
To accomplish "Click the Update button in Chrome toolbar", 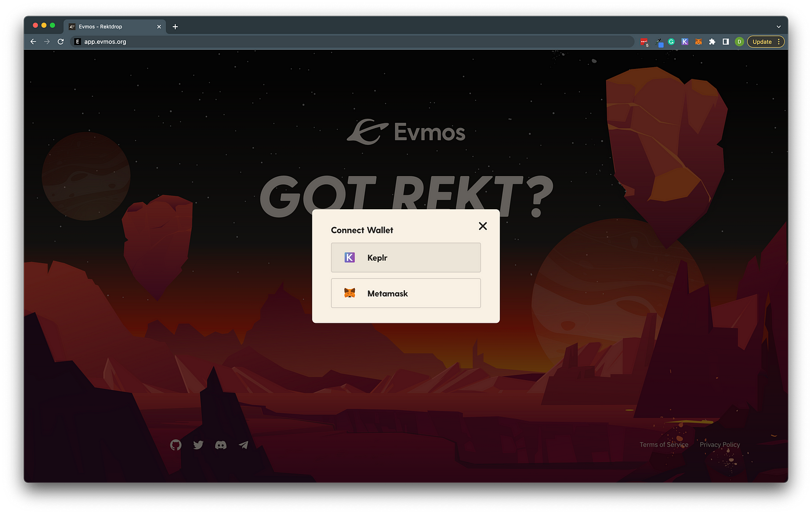I will tap(766, 42).
